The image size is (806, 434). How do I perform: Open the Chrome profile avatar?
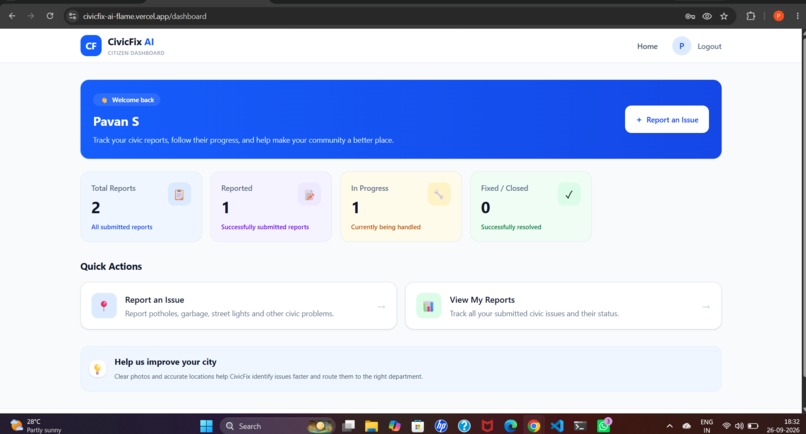(778, 16)
